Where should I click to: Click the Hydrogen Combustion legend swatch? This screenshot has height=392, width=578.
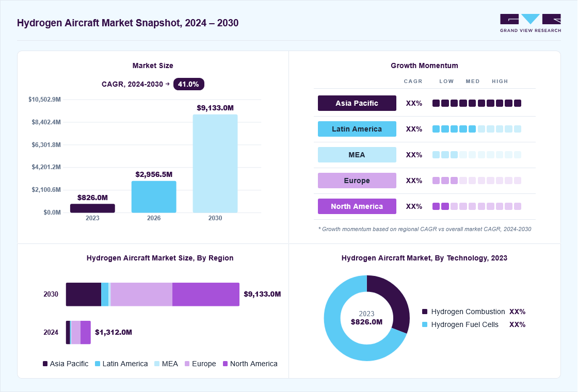coord(425,312)
